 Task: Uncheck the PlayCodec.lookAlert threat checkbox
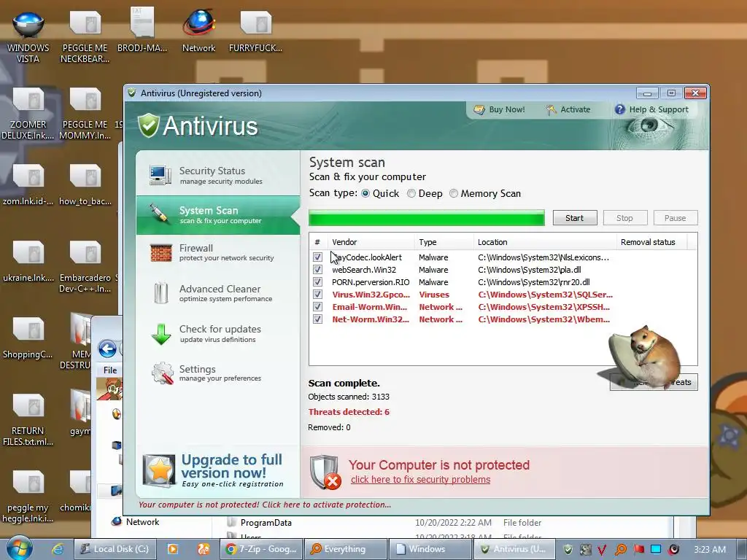click(318, 257)
